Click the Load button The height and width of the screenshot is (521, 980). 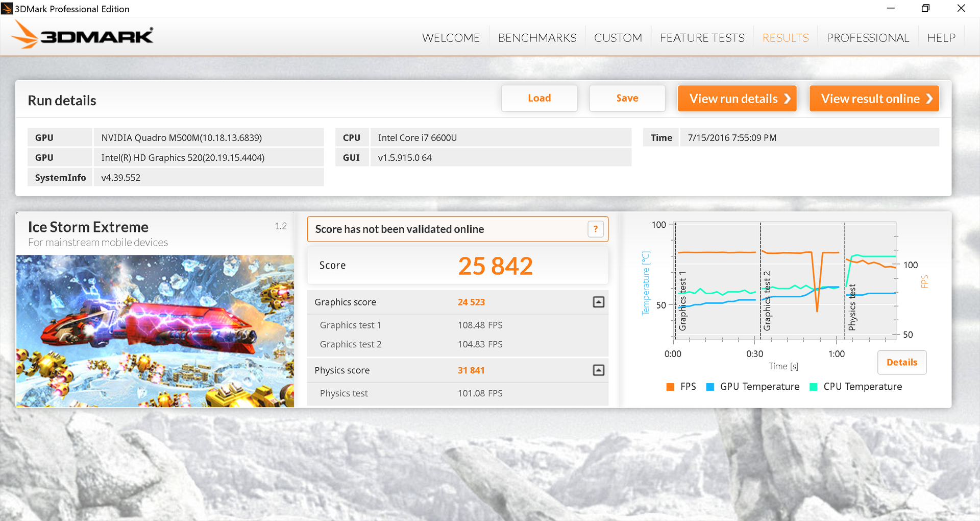(539, 98)
